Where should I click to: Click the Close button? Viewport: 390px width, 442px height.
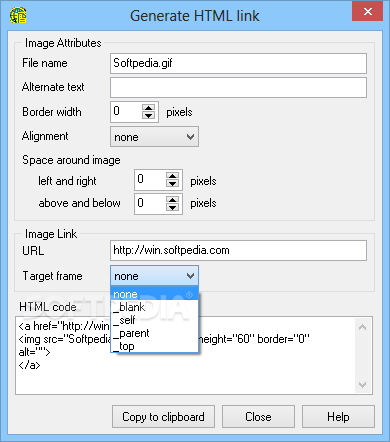[258, 417]
